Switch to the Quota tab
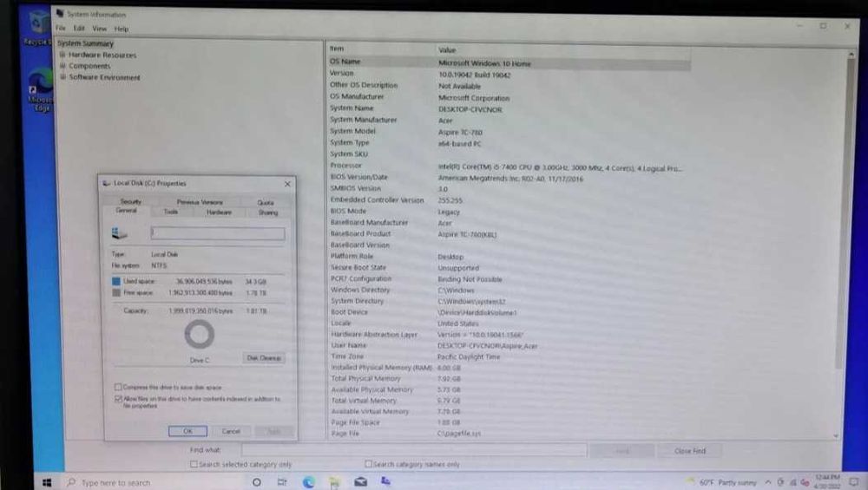 (x=266, y=202)
